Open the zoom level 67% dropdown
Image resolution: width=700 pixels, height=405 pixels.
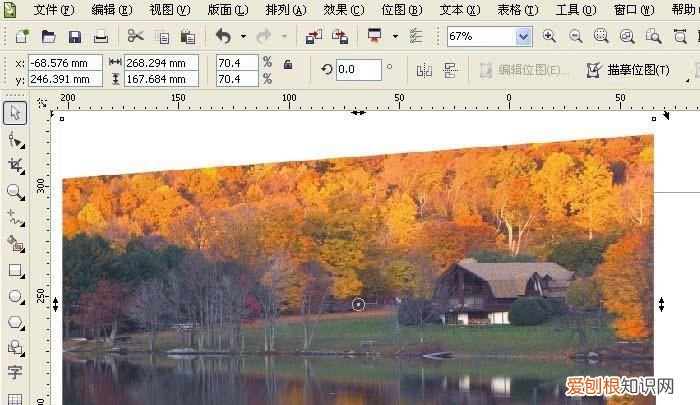[523, 37]
